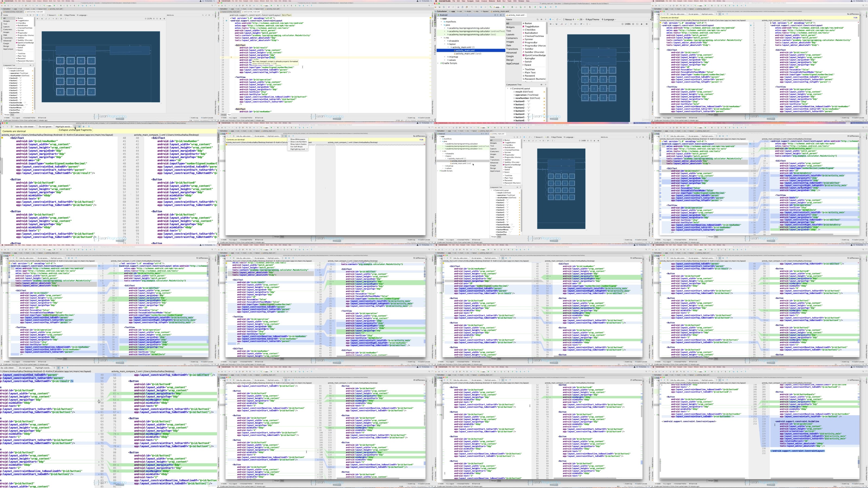Click the blue help question mark in the diff toolbar

89,127
